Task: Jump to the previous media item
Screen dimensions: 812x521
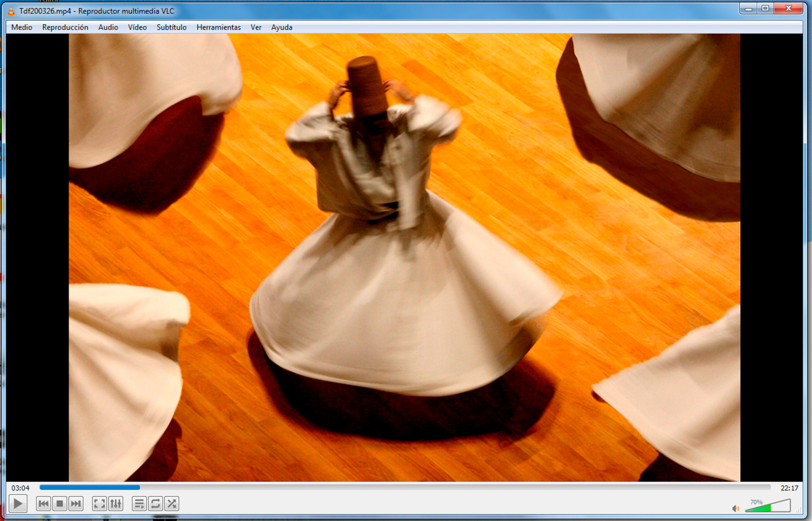Action: click(43, 504)
